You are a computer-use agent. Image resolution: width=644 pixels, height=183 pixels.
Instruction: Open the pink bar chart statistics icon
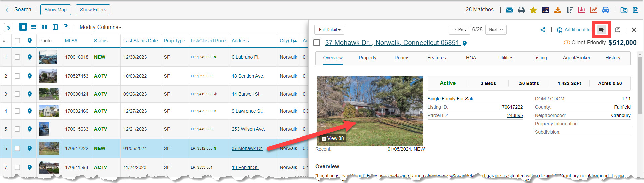click(x=582, y=10)
